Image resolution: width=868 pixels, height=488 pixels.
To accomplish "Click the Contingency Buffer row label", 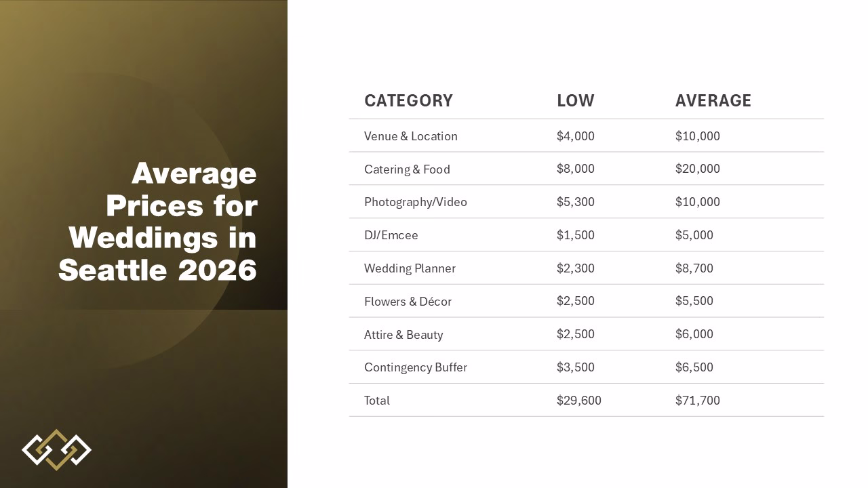I will click(415, 367).
